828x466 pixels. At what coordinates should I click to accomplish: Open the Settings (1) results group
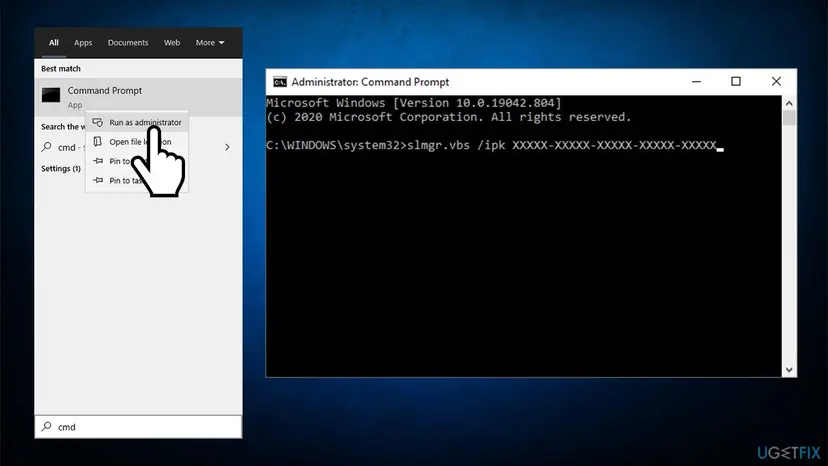coord(61,169)
